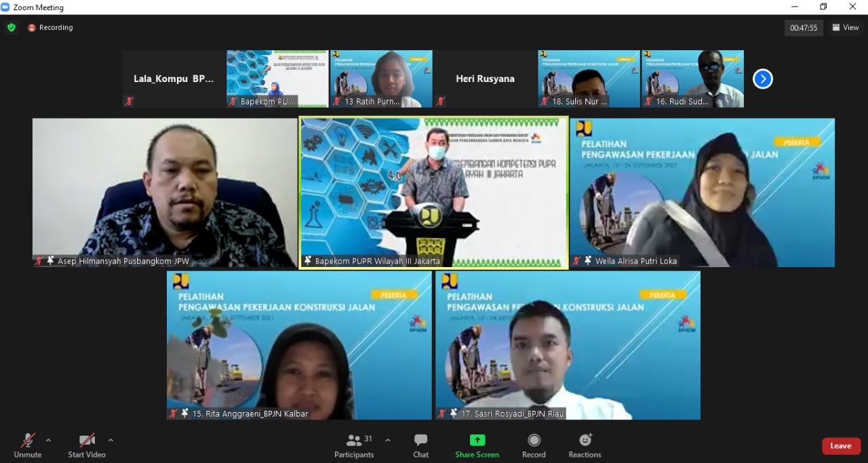Viewport: 868px width, 463px height.
Task: Select 13 Ratih Purn... video thumbnail
Action: tap(381, 79)
